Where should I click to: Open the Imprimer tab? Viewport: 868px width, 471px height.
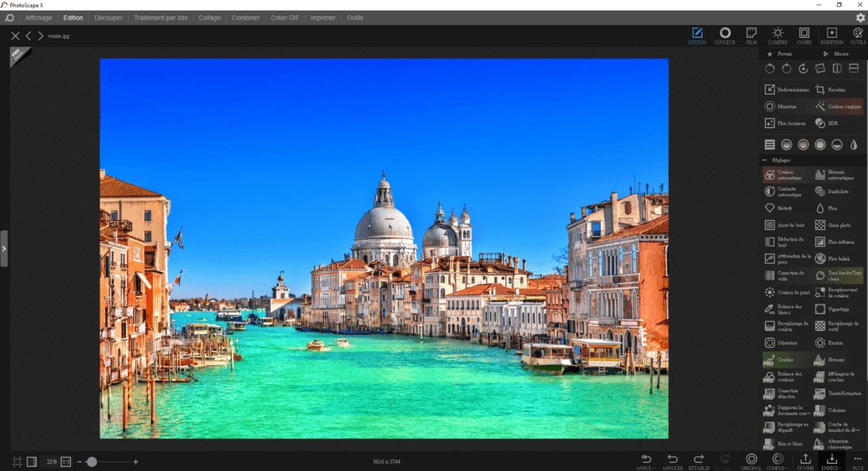coord(323,18)
